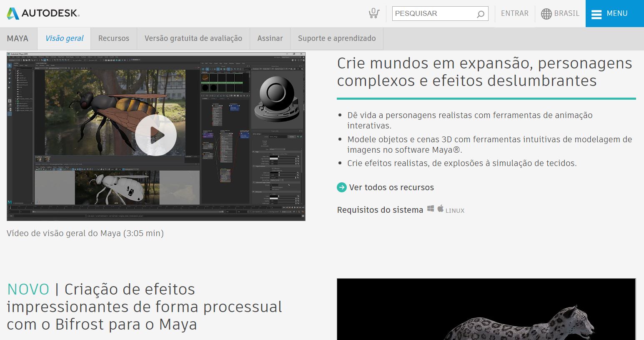Change region from BRASIL
Viewport: 644px width, 340px height.
(x=566, y=13)
